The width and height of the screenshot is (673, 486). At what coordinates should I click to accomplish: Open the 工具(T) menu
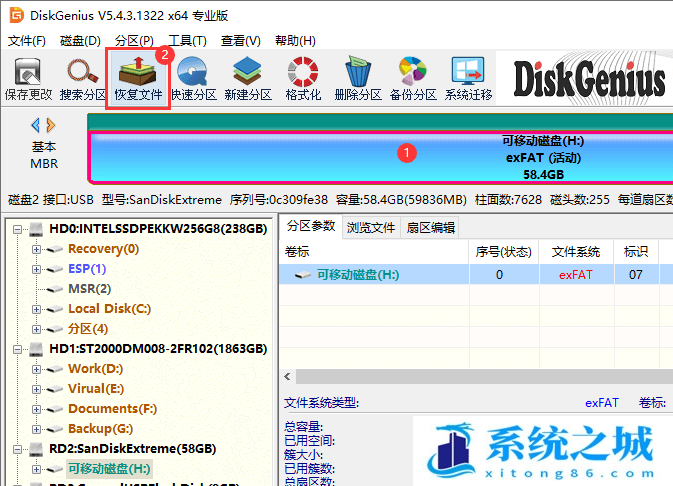pyautogui.click(x=188, y=41)
